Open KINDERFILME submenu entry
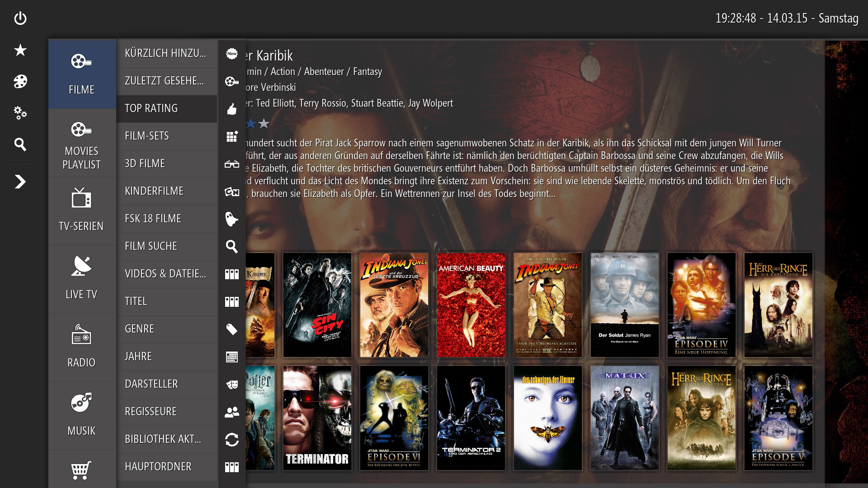This screenshot has height=488, width=868. [x=167, y=191]
